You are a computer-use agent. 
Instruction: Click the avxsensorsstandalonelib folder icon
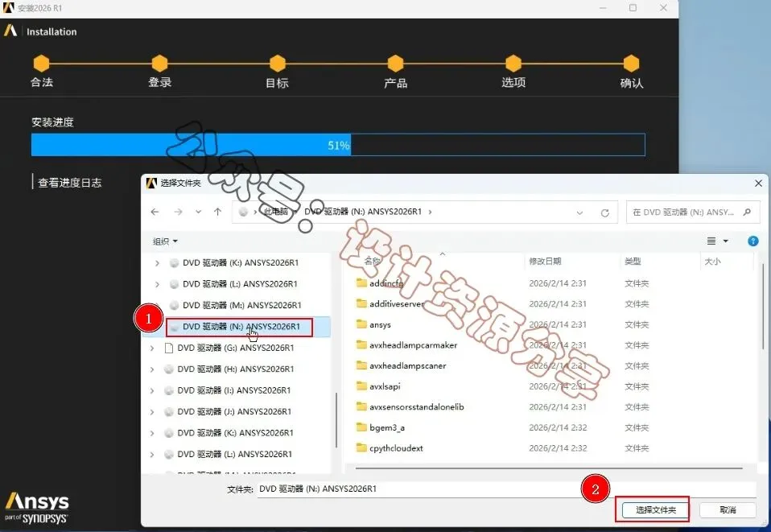pyautogui.click(x=361, y=407)
